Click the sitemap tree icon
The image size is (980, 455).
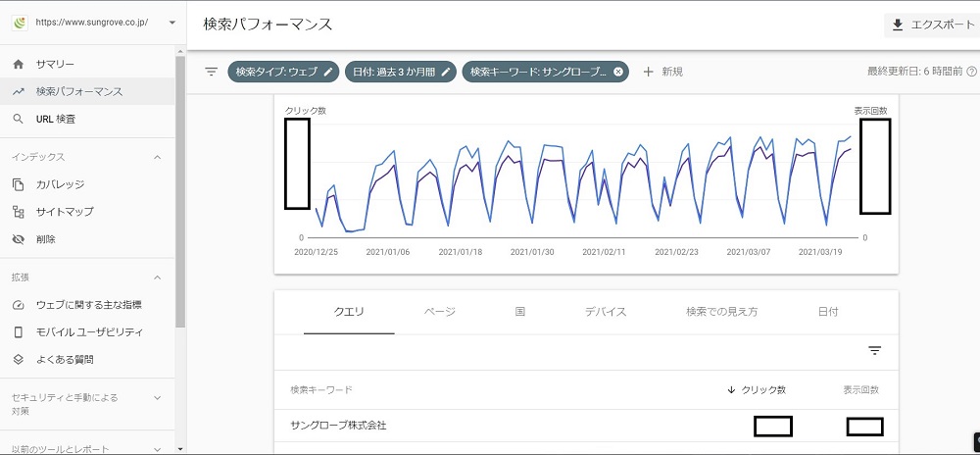coord(18,212)
